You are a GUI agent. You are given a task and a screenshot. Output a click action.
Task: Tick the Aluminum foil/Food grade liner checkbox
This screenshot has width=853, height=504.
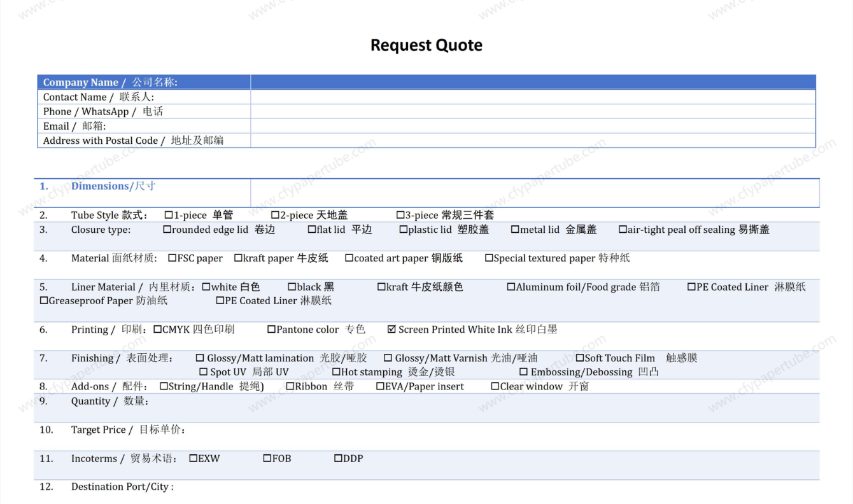511,287
